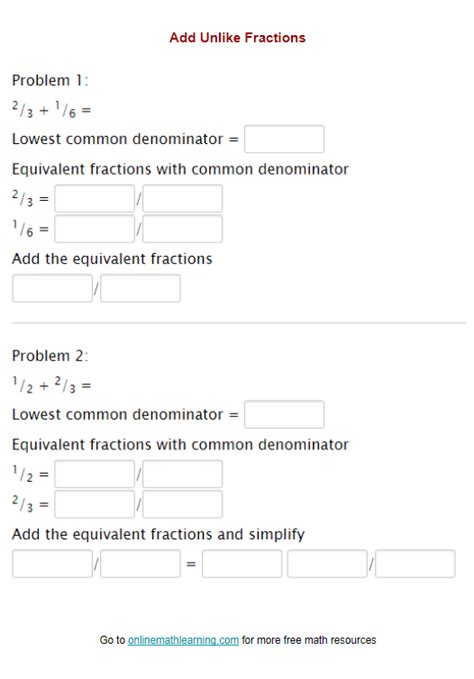Click Problem 2 sum denominator box
This screenshot has width=474, height=679.
[140, 564]
